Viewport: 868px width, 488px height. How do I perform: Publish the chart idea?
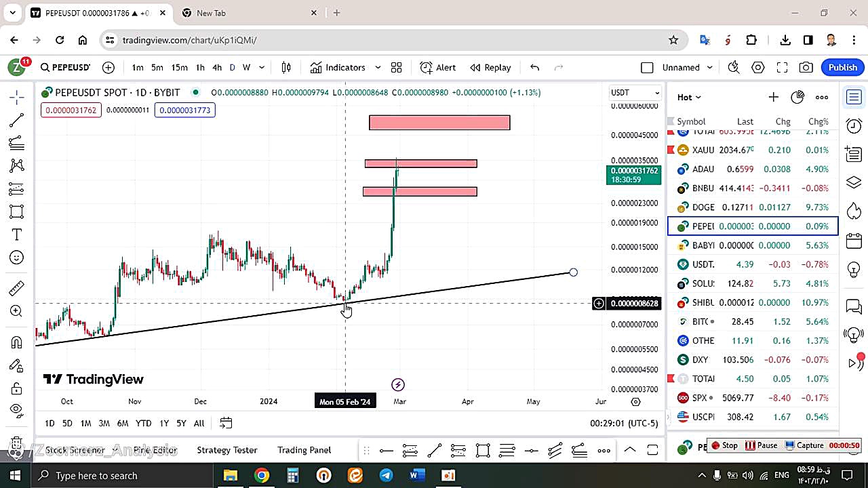click(843, 67)
